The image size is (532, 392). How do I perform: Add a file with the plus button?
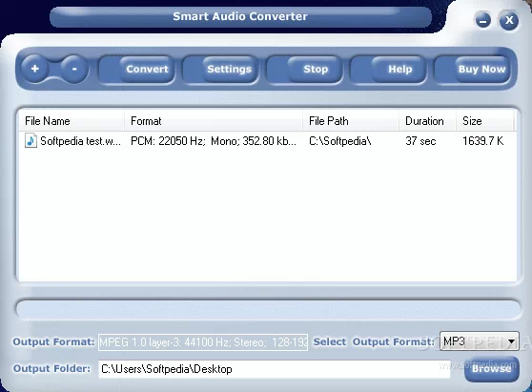(x=34, y=69)
